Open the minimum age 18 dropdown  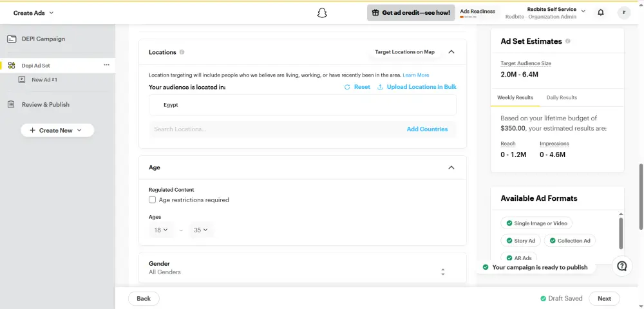point(160,230)
